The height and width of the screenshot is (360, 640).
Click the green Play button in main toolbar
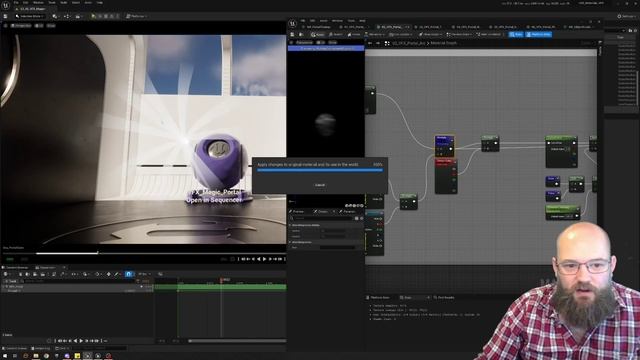click(x=93, y=16)
